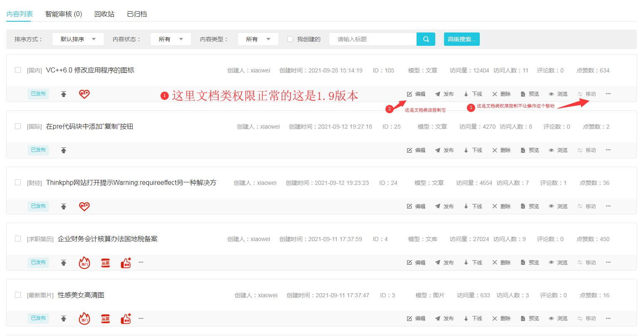This screenshot has height=336, width=644.
Task: Open the 内容状态 dropdown
Action: point(170,39)
